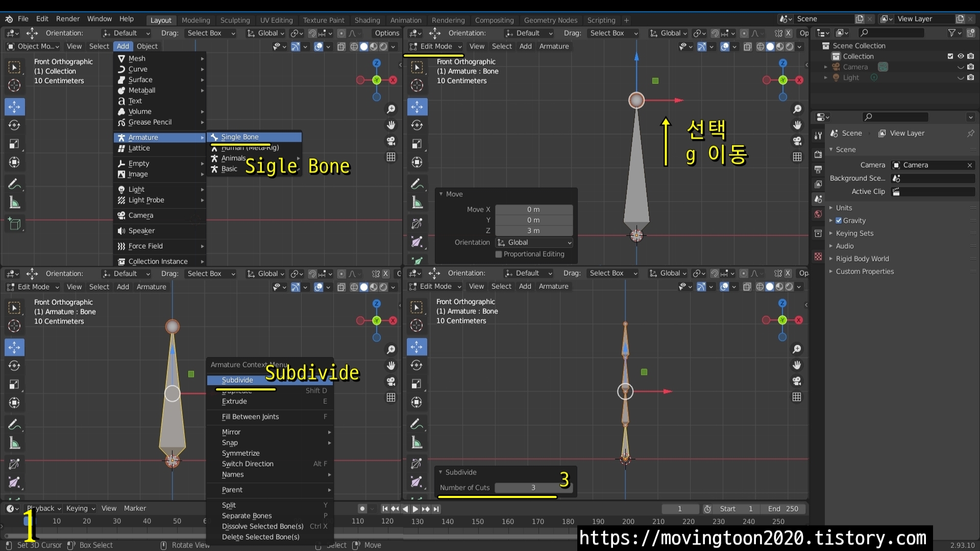The width and height of the screenshot is (980, 551).
Task: Toggle Light render camera icon in outliner
Action: point(970,78)
